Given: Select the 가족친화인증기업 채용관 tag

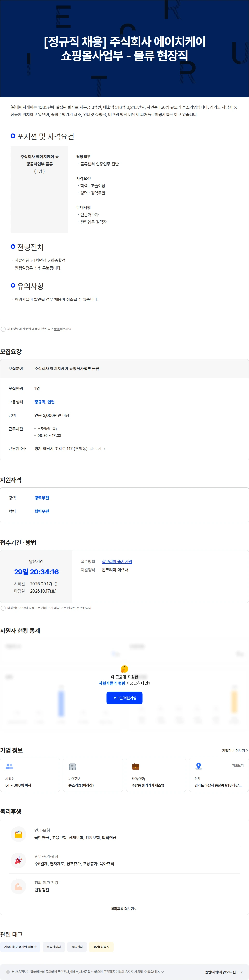Looking at the screenshot, I should pos(20,947).
